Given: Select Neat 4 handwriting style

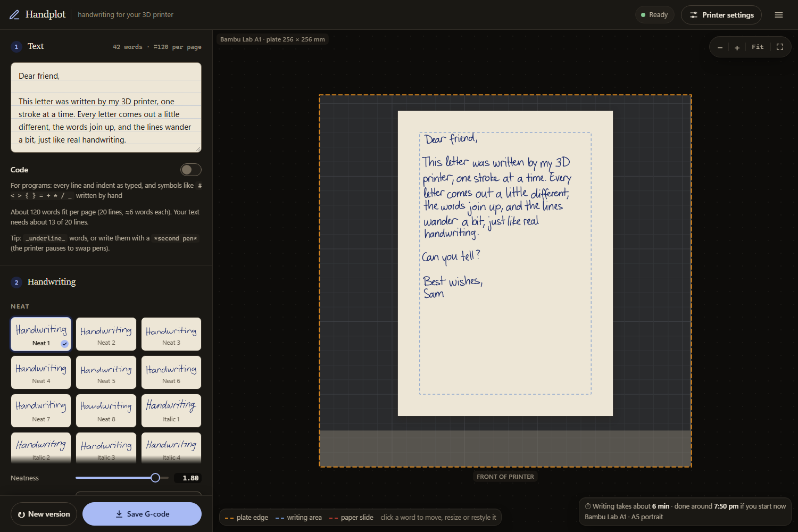Looking at the screenshot, I should pos(41,372).
